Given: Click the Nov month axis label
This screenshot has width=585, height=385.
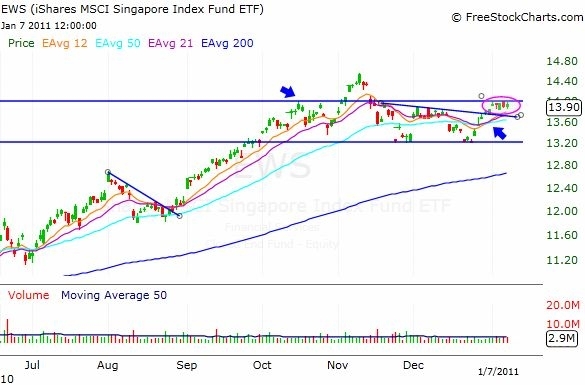Looking at the screenshot, I should tap(337, 365).
